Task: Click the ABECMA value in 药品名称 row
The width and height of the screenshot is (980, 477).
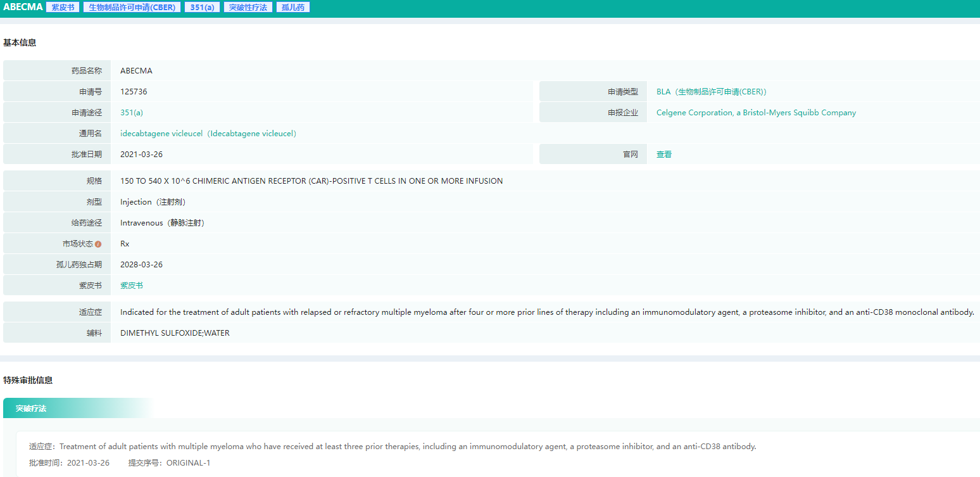Action: pos(136,71)
